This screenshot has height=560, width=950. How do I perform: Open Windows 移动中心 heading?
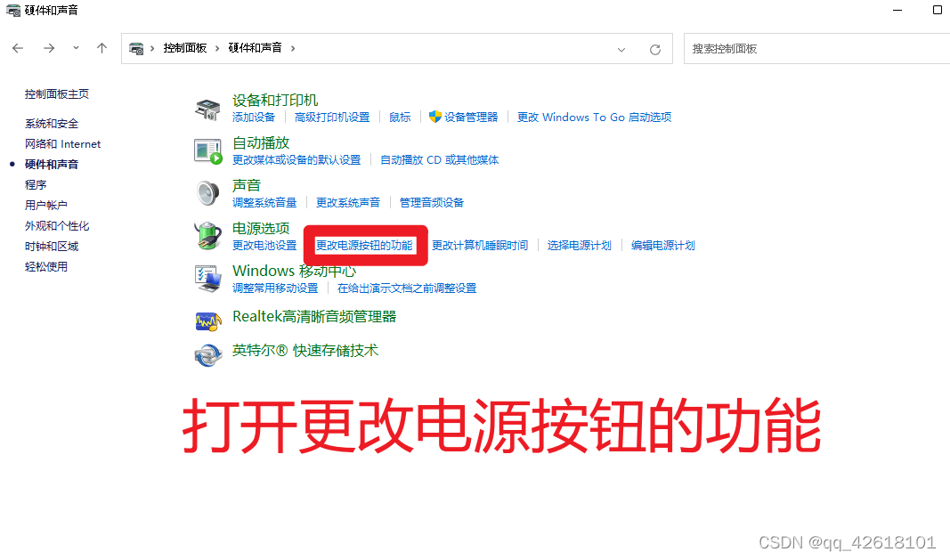click(295, 271)
